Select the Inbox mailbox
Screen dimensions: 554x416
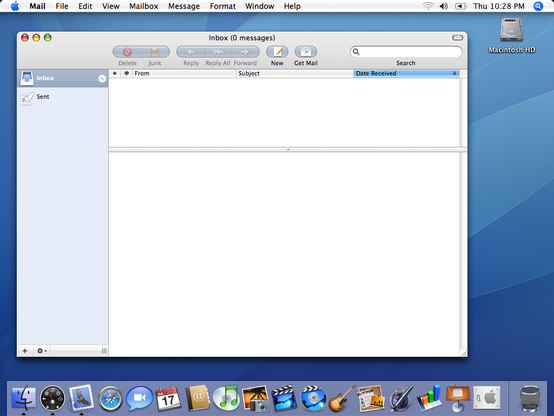tap(63, 78)
